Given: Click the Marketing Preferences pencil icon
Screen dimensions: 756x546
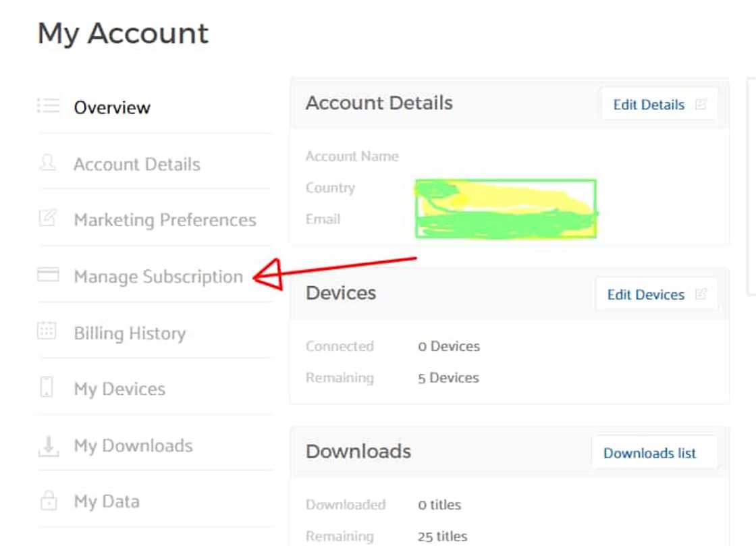Looking at the screenshot, I should pos(48,219).
